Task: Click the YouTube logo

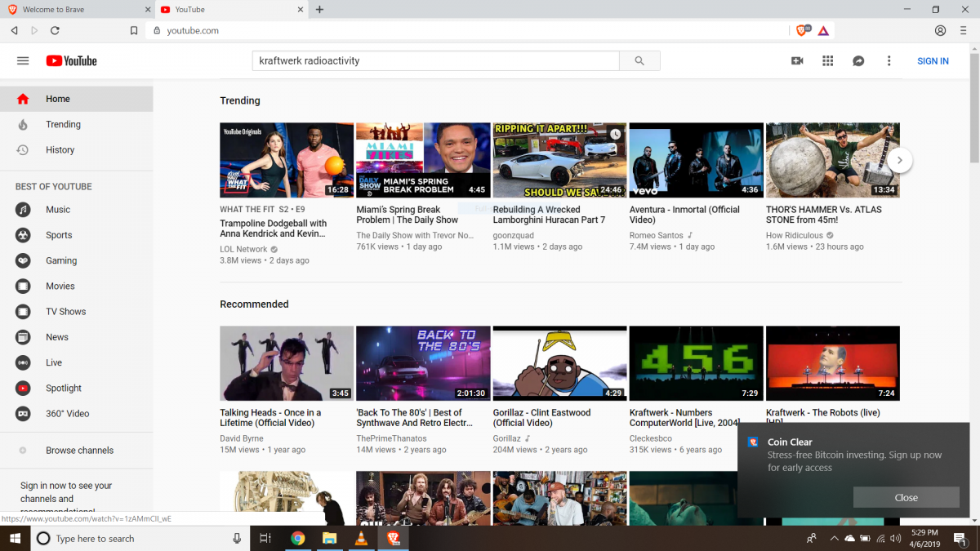Action: click(x=72, y=61)
